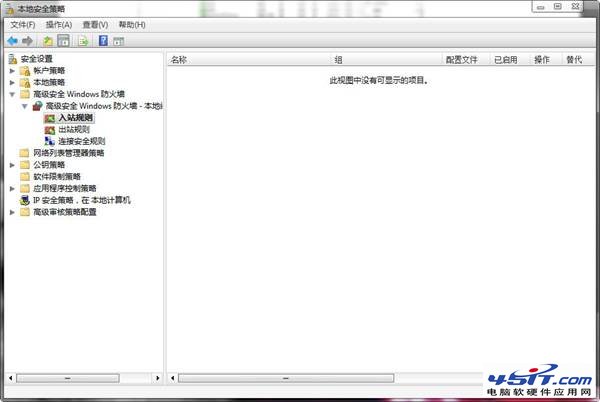Select 软件限制策略 in the tree
Viewport: 600px width, 402px height.
[x=57, y=177]
